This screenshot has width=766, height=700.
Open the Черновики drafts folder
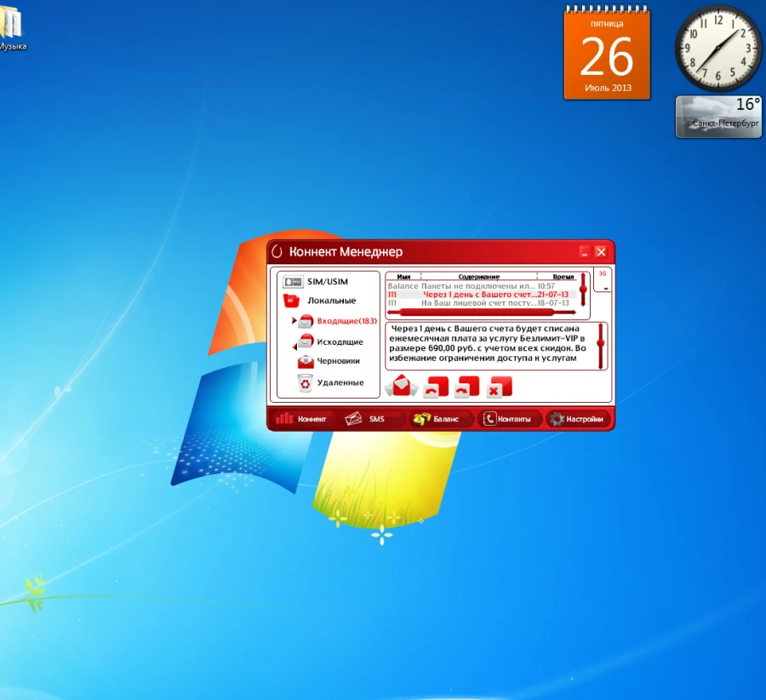point(329,361)
